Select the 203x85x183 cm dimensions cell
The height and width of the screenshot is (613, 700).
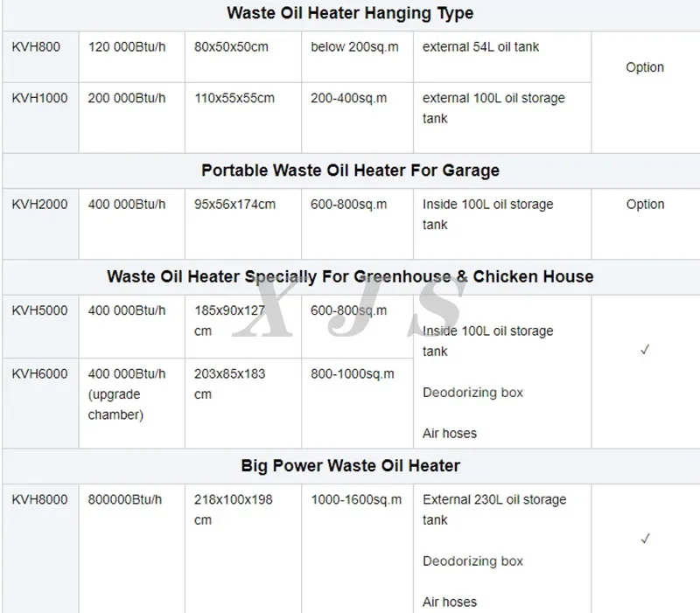point(243,403)
